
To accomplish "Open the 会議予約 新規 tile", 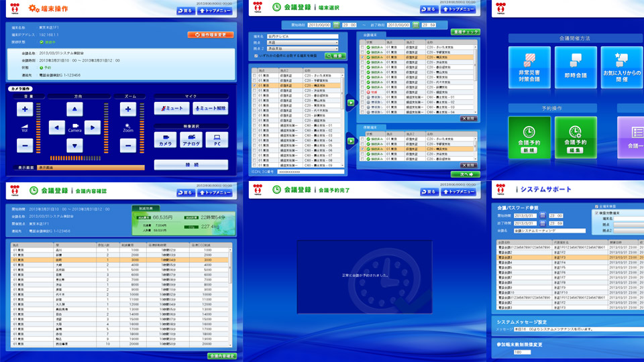I will pos(529,137).
